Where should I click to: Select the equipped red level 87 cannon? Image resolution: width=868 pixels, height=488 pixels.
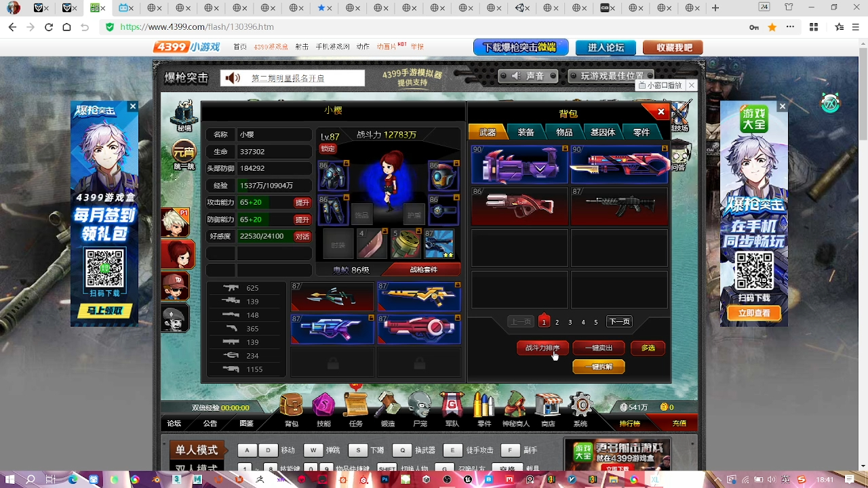[x=419, y=329]
